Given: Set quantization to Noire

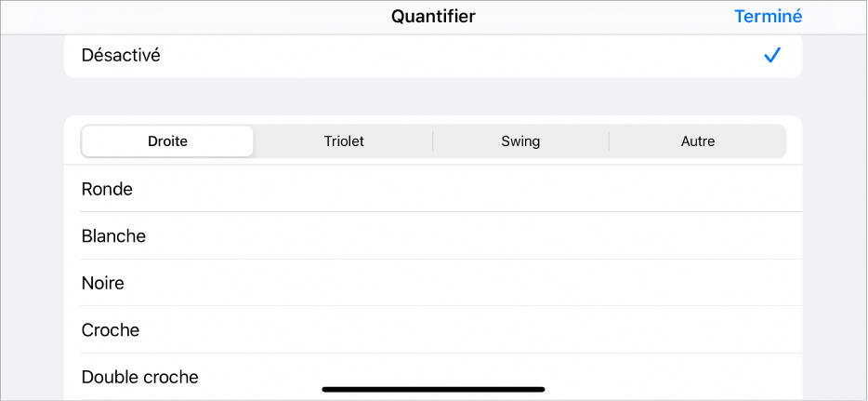Looking at the screenshot, I should tap(103, 283).
